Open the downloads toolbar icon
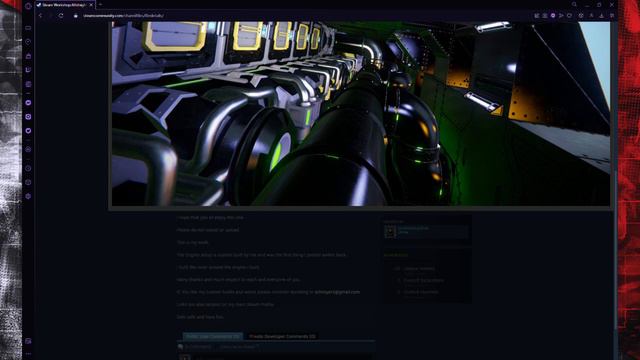 [602, 16]
